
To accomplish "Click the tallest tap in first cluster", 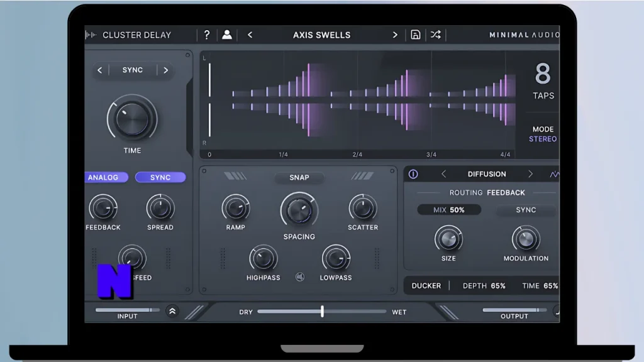I will click(x=308, y=100).
